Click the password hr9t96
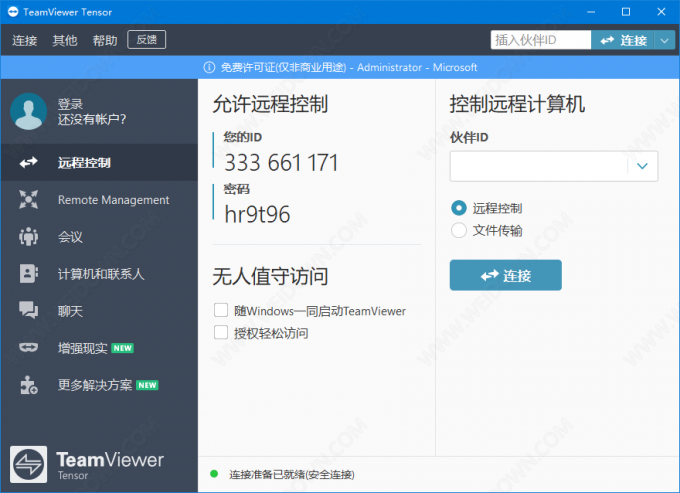 coord(257,214)
